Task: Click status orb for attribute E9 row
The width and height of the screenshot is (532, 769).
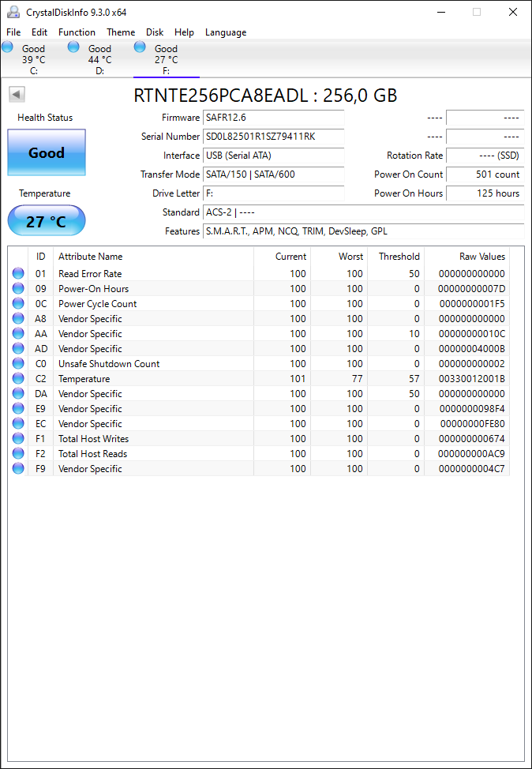Action: (18, 408)
